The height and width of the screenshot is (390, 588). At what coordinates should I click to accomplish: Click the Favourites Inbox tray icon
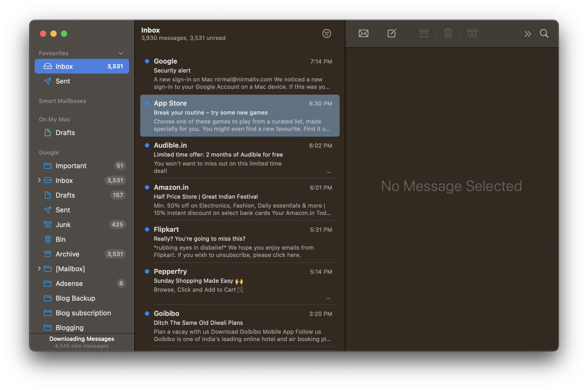48,66
